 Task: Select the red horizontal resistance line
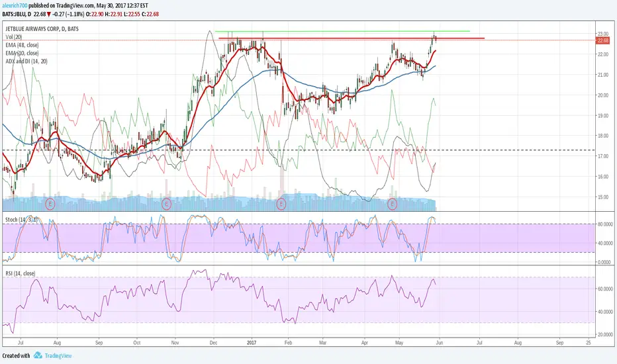pyautogui.click(x=352, y=38)
